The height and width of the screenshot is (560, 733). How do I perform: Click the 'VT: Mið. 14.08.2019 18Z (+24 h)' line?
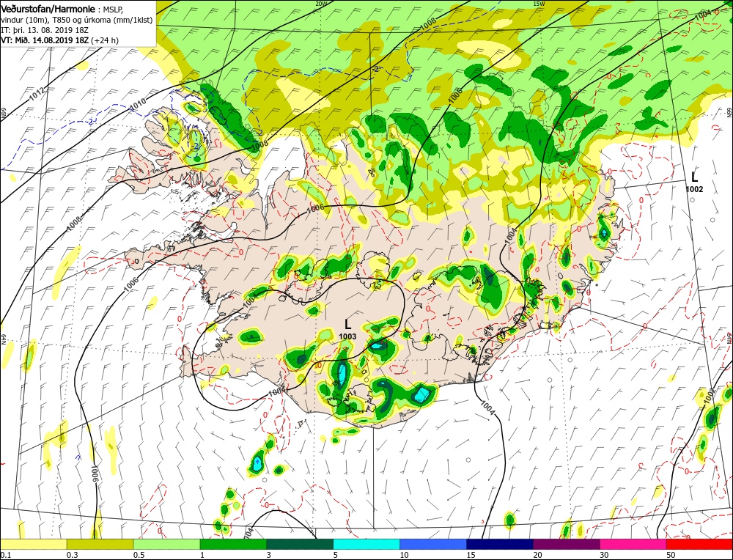pos(60,40)
